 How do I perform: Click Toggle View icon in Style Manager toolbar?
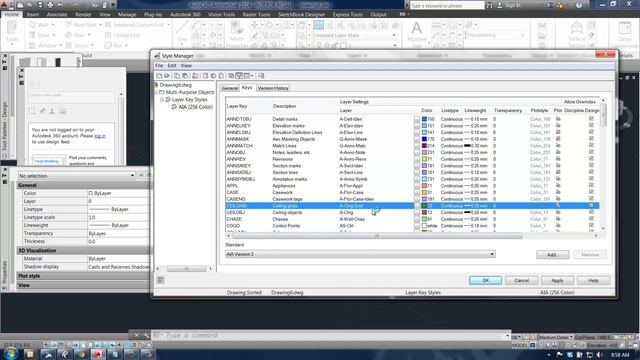(x=231, y=76)
